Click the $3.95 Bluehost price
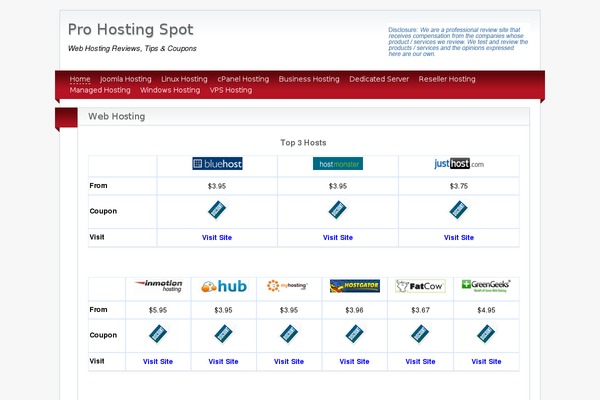Image resolution: width=600 pixels, height=400 pixels. [217, 186]
